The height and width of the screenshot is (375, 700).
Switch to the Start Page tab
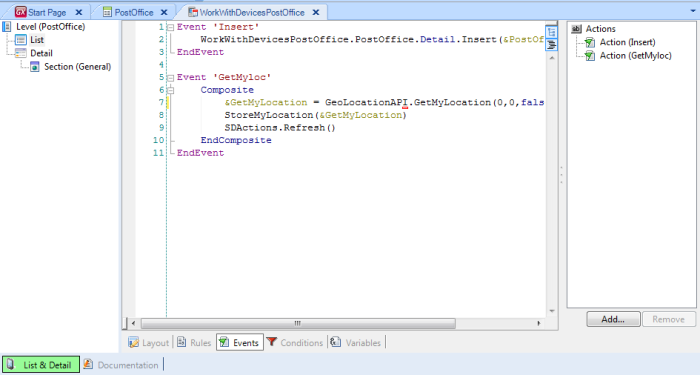tap(47, 12)
